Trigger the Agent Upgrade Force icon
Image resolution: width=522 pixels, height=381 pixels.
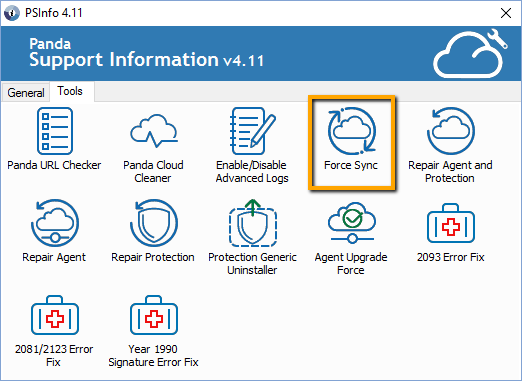click(x=352, y=222)
